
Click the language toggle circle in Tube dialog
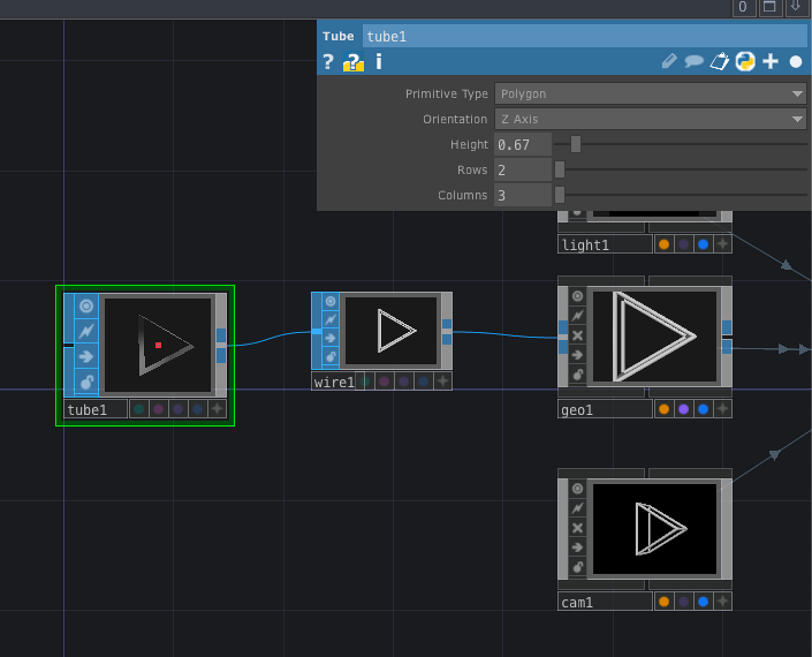(795, 62)
